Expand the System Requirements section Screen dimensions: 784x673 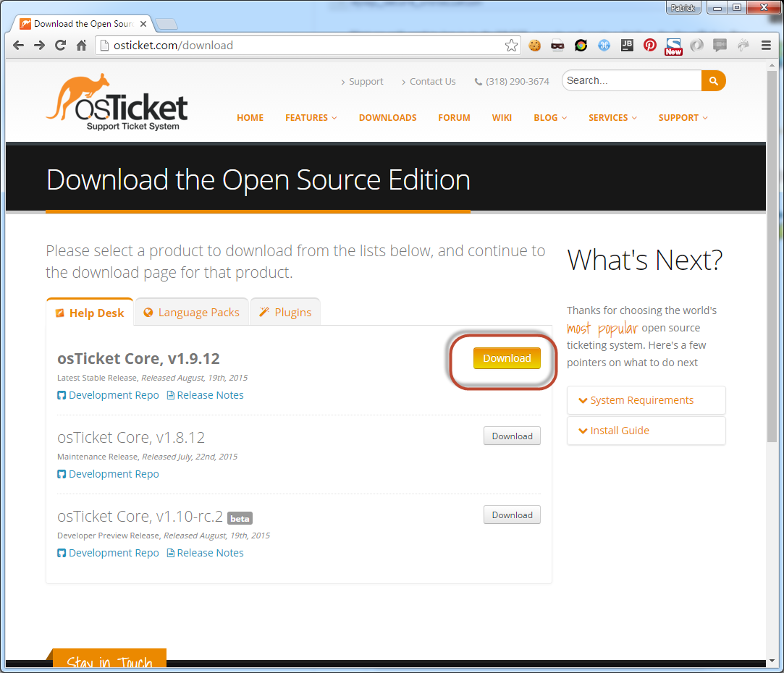point(646,400)
